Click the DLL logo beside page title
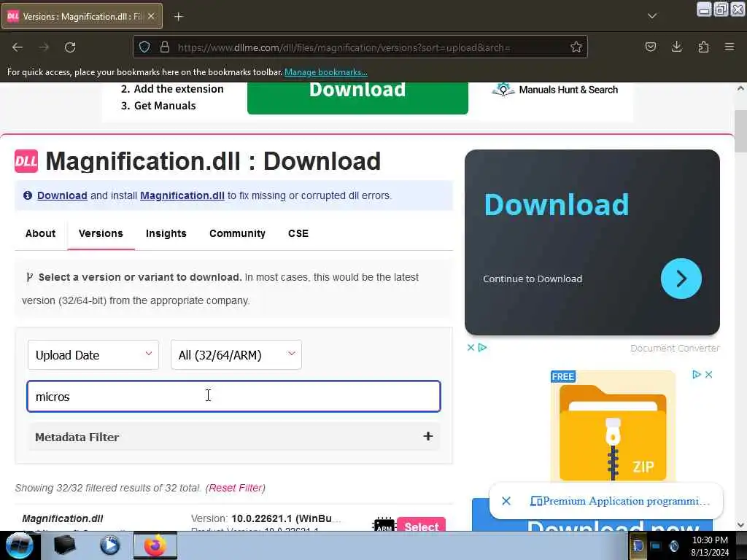 pos(26,161)
